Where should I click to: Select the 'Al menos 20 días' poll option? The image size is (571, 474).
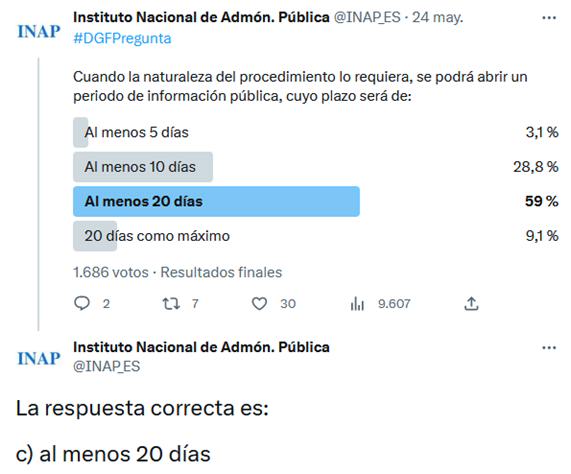[x=316, y=201]
